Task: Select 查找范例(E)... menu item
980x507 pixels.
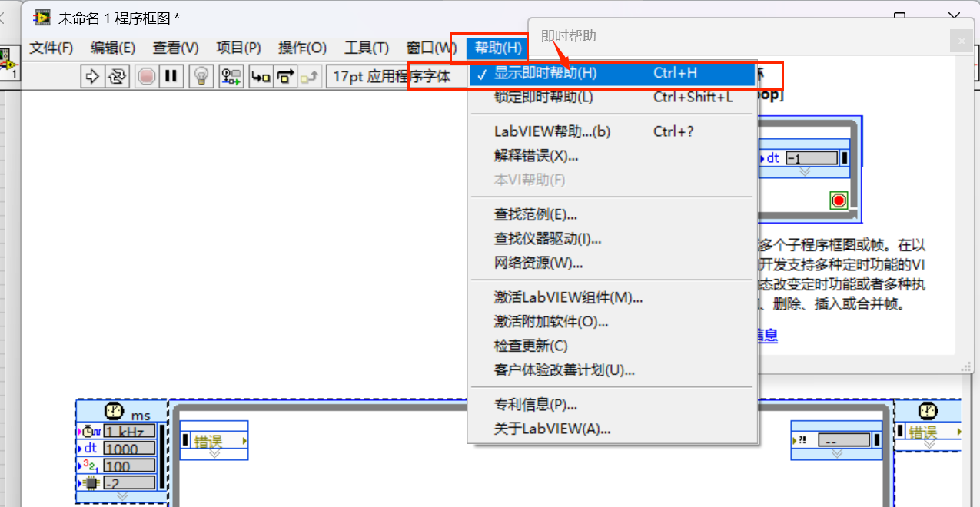Action: tap(613, 214)
